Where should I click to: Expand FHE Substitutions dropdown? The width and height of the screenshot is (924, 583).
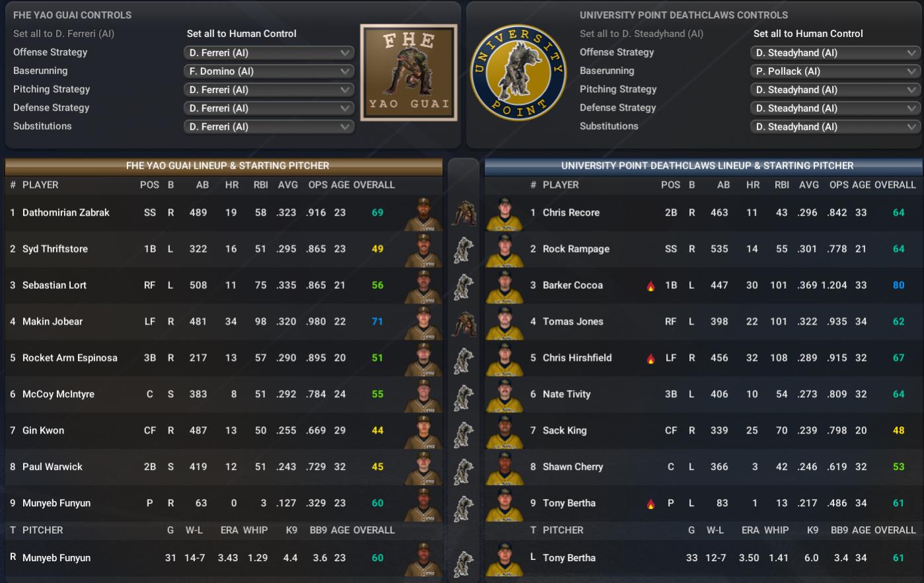[269, 127]
